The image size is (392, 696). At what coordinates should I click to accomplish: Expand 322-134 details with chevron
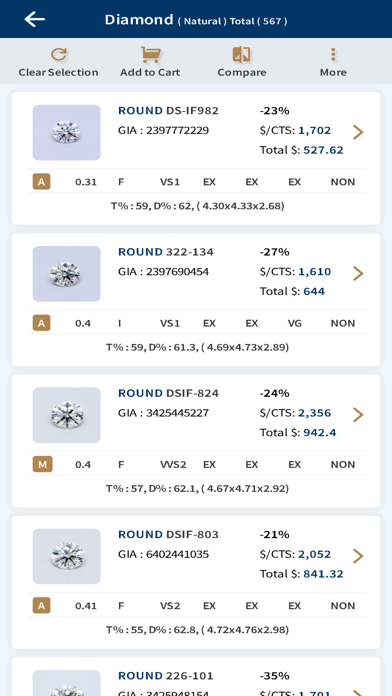click(358, 273)
